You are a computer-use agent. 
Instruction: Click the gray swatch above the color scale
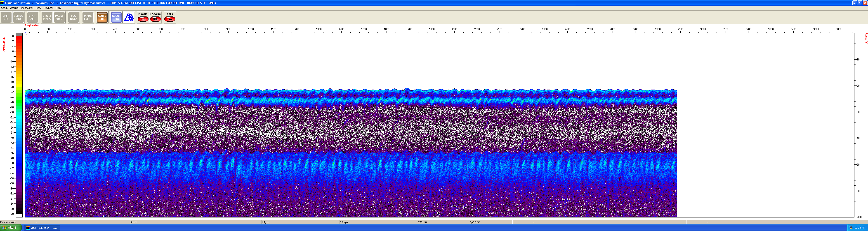click(19, 35)
